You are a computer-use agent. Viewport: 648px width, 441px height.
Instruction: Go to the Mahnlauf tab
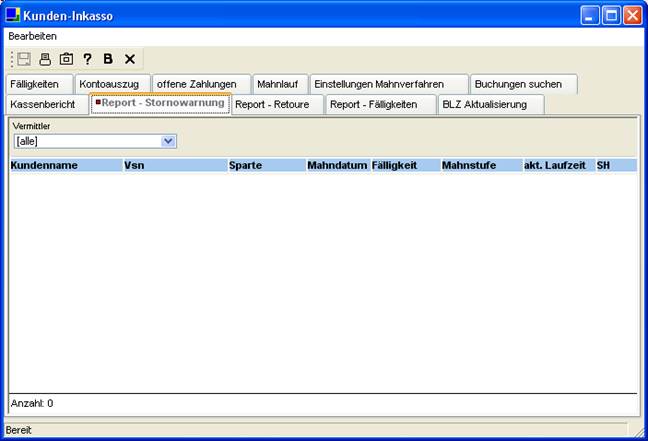click(277, 84)
